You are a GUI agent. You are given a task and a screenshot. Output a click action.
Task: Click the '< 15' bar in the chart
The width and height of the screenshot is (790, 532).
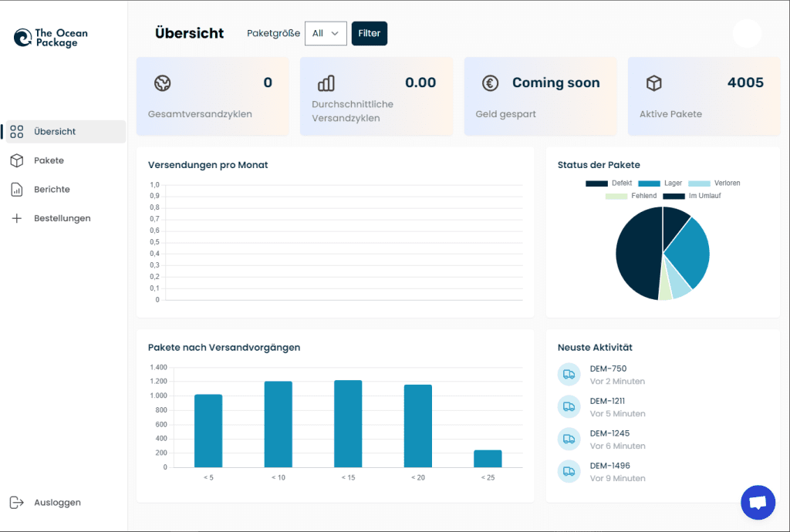click(348, 423)
